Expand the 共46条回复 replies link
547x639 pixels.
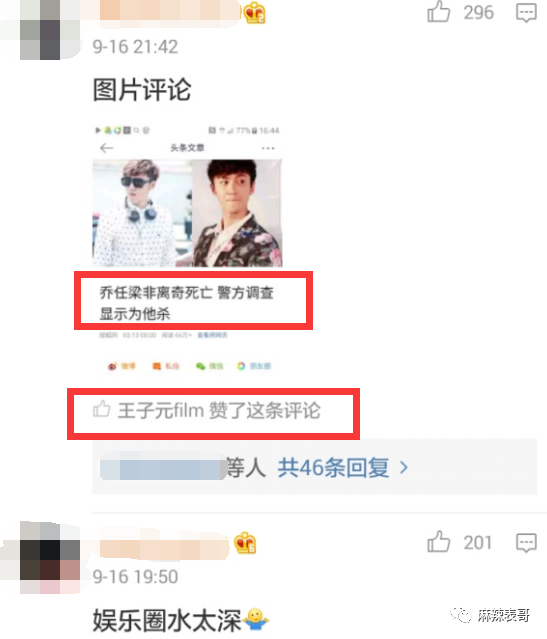[x=333, y=467]
